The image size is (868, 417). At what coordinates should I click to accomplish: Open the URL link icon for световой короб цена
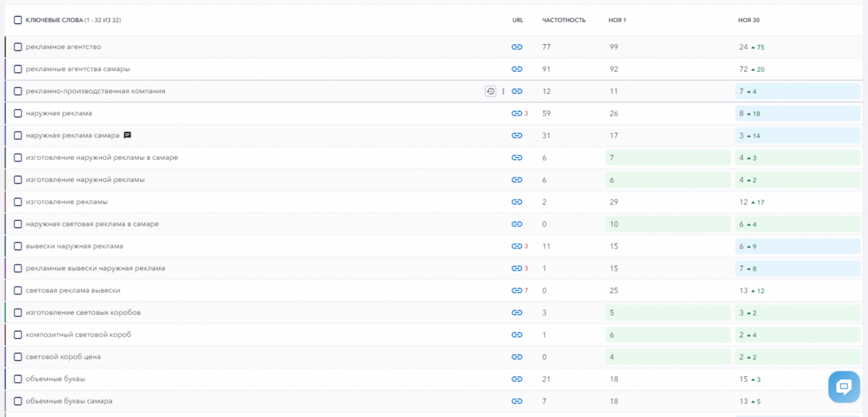516,357
